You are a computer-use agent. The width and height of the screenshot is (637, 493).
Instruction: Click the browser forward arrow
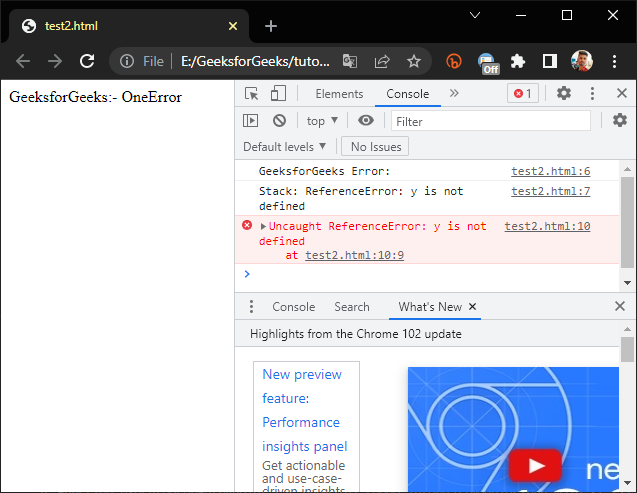[x=55, y=61]
